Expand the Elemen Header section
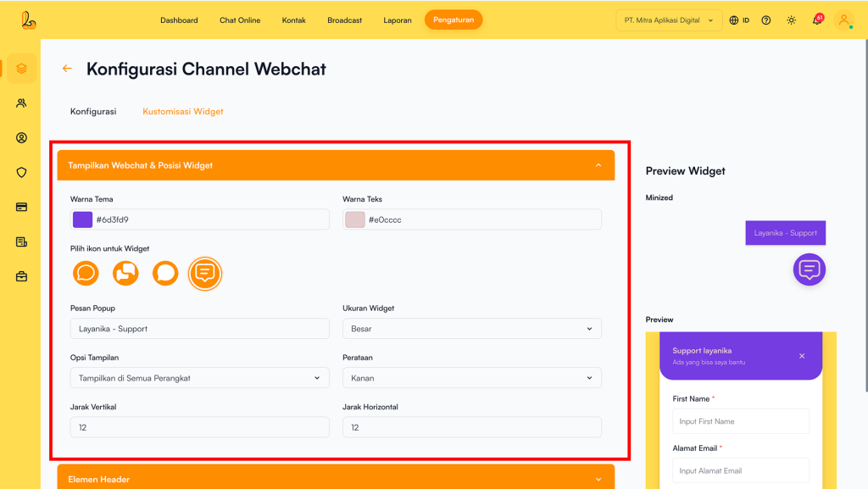868x489 pixels. tap(336, 479)
